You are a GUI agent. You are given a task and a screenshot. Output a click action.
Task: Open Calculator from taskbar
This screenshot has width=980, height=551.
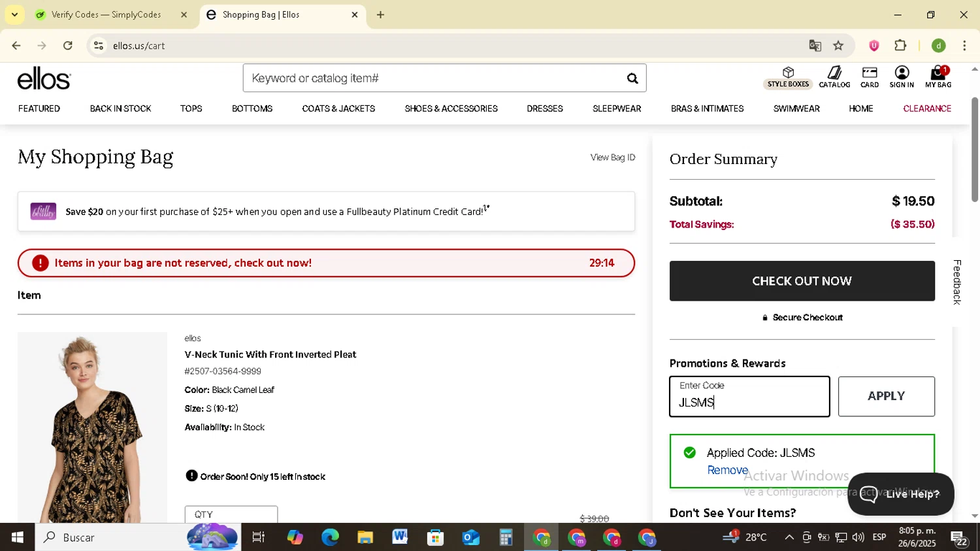(x=506, y=537)
